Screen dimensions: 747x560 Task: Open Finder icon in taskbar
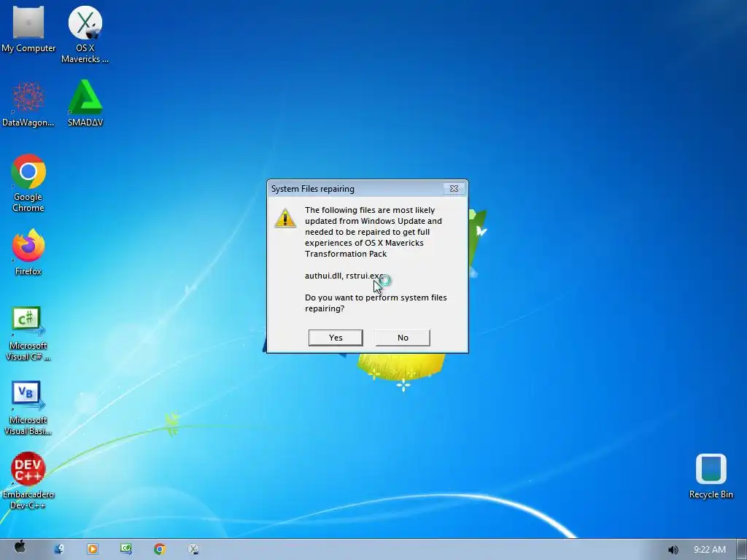59,549
